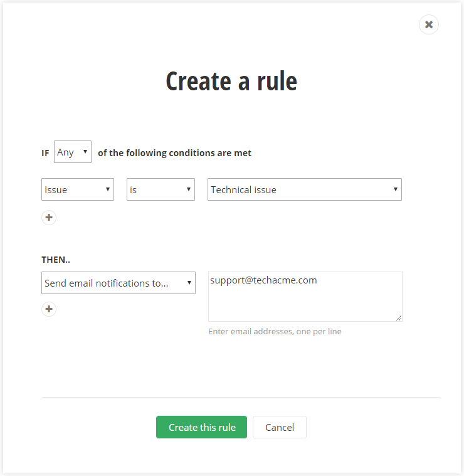Image resolution: width=464 pixels, height=476 pixels.
Task: Open Send email notifications action dropdown
Action: click(119, 283)
